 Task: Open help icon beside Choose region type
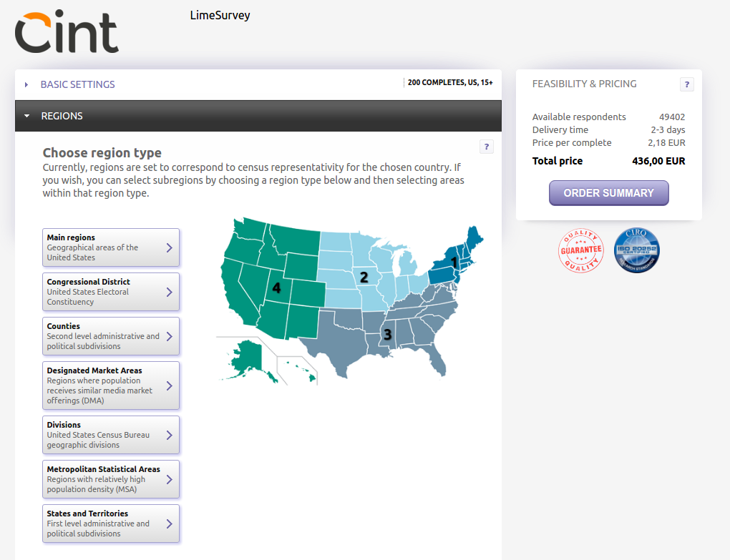point(487,147)
